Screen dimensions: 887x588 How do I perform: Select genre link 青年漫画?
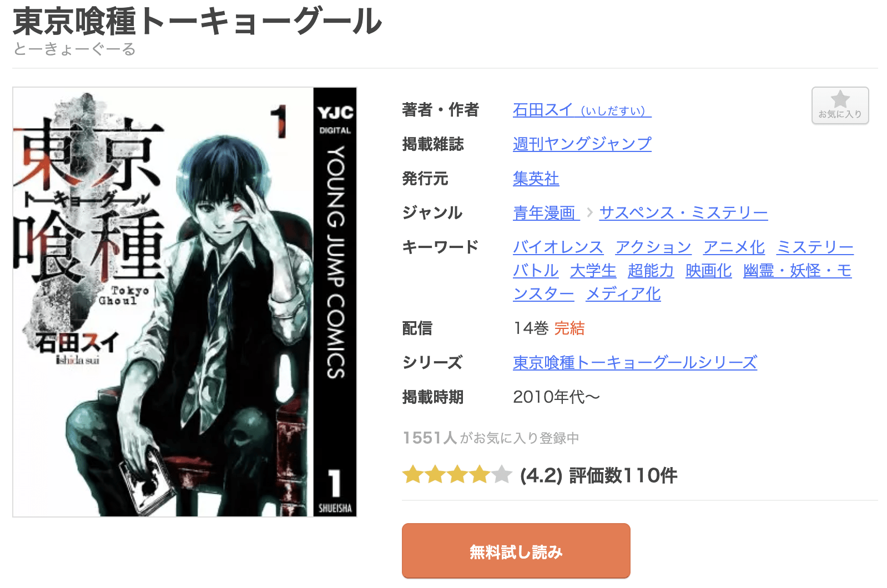pos(546,212)
